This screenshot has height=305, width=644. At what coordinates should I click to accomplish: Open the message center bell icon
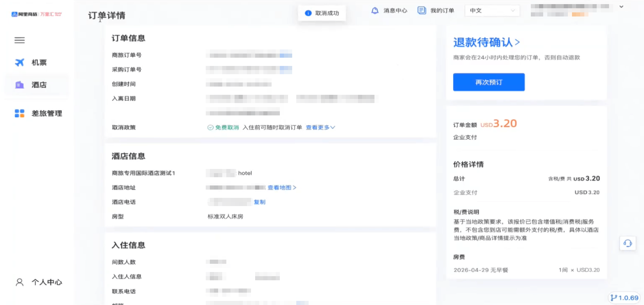click(x=375, y=11)
